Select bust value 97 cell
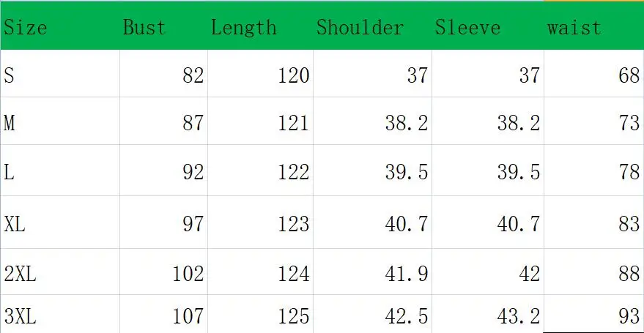The height and width of the screenshot is (333, 644). 164,222
